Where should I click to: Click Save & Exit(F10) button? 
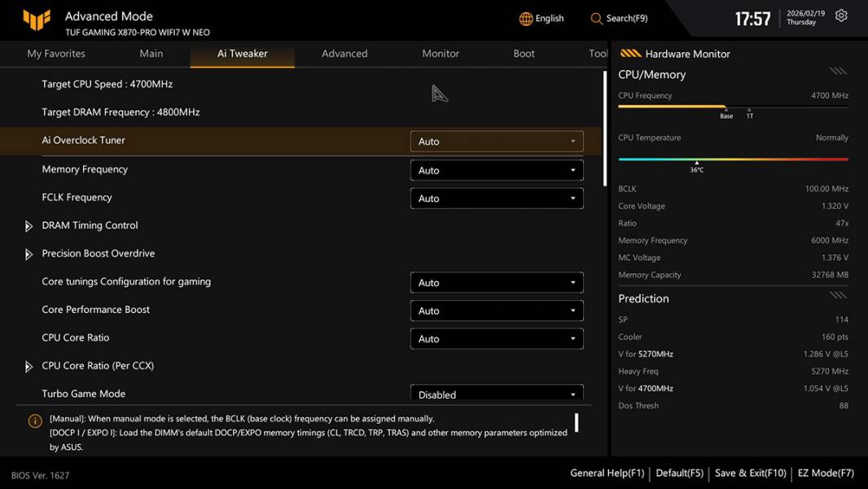pyautogui.click(x=750, y=473)
